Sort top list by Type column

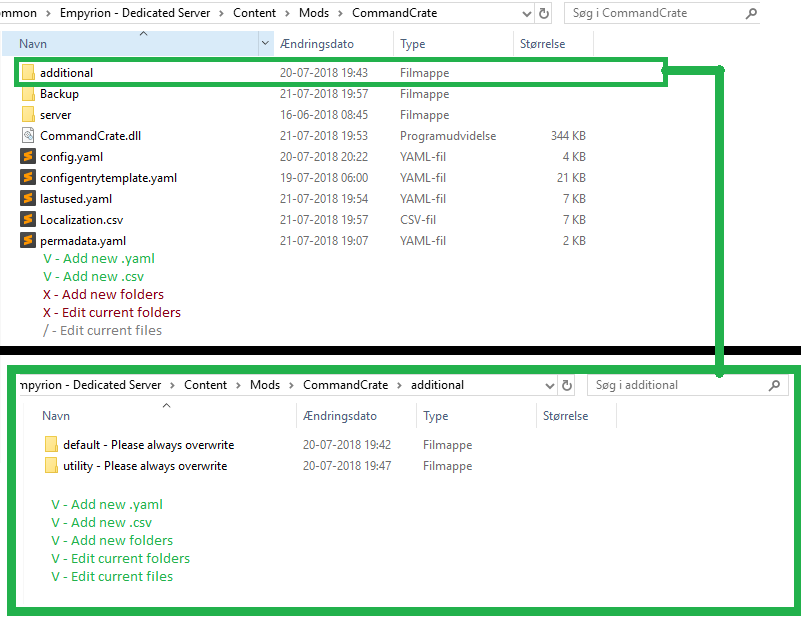[x=453, y=43]
